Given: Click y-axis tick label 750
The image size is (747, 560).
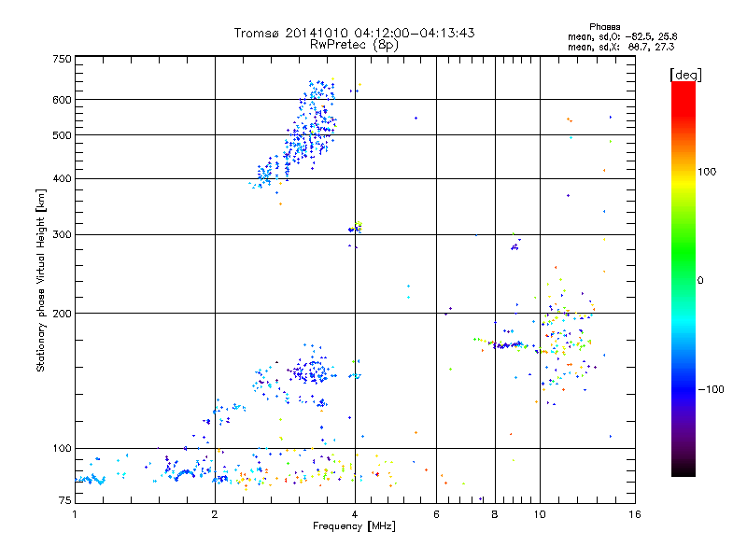Looking at the screenshot, I should 62,59.
